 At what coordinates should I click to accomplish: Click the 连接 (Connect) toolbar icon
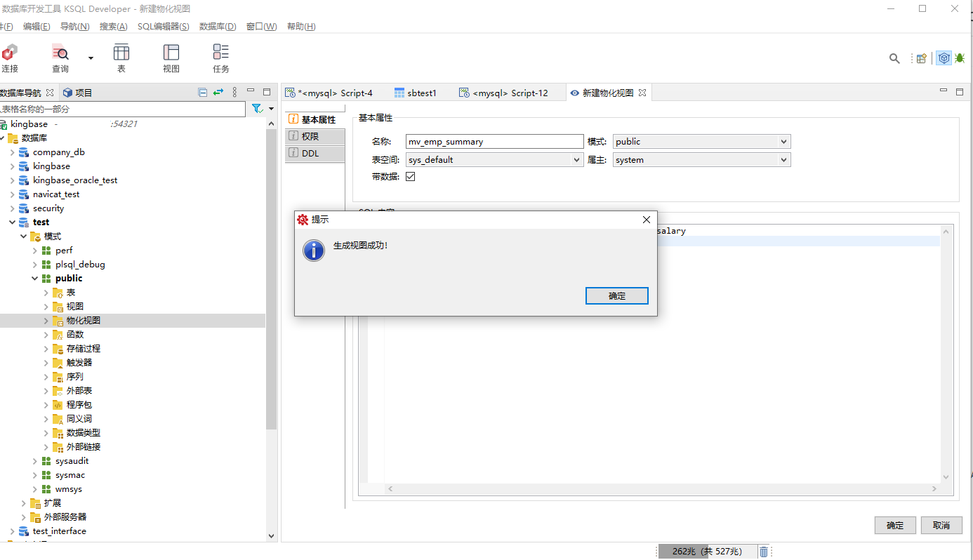10,58
